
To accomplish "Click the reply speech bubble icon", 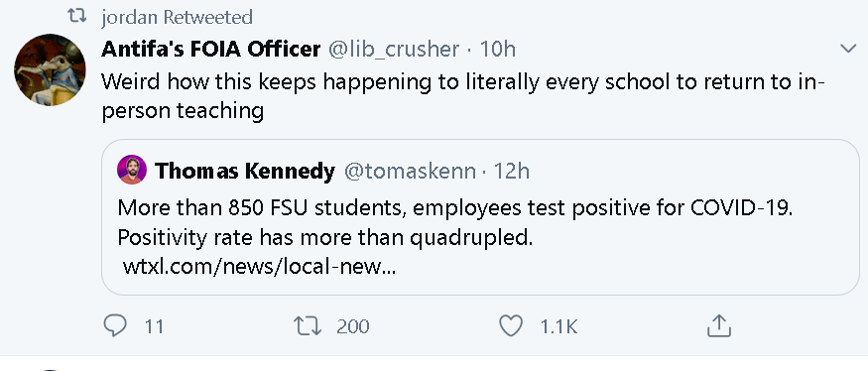I will click(x=115, y=325).
